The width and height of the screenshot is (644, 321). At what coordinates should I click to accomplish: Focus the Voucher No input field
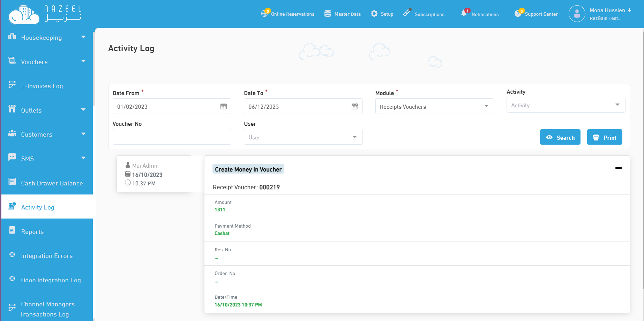tap(172, 137)
